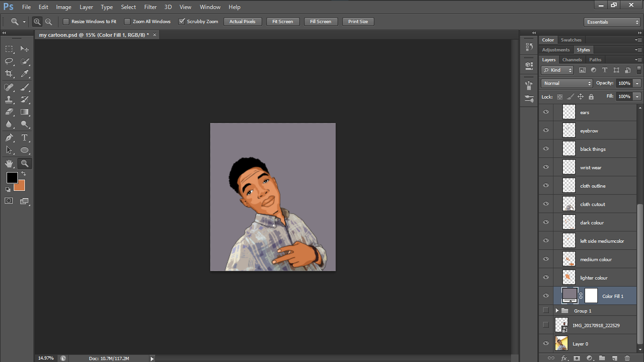This screenshot has height=362, width=644.
Task: Click the Zoom In mode icon in options bar
Action: [x=37, y=22]
